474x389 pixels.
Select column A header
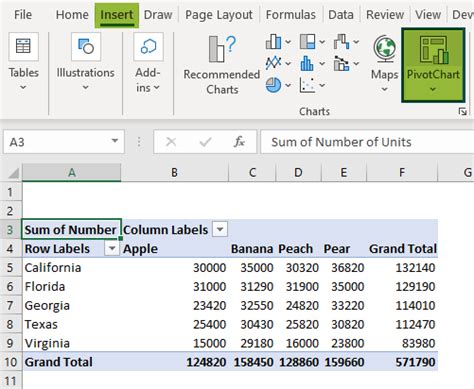click(x=71, y=173)
